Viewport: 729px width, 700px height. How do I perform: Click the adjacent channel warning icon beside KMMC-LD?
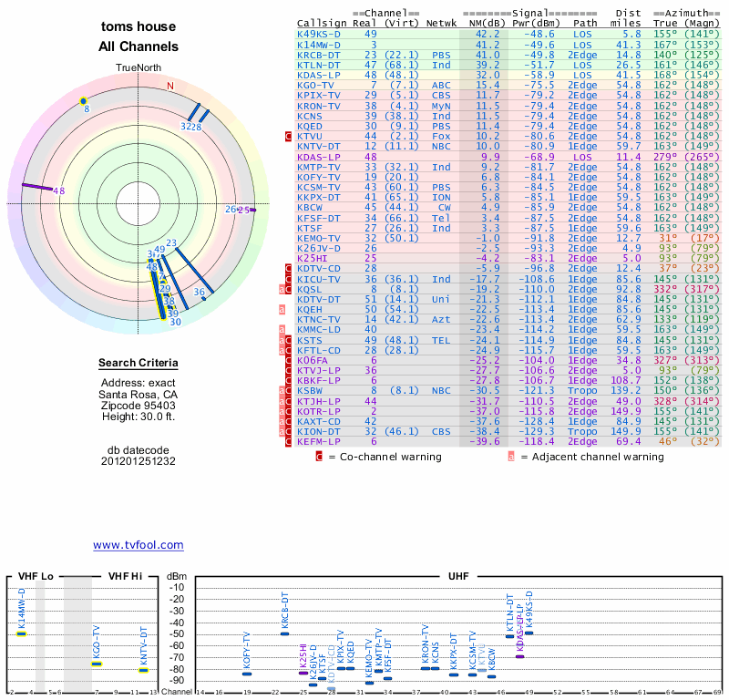pyautogui.click(x=282, y=329)
